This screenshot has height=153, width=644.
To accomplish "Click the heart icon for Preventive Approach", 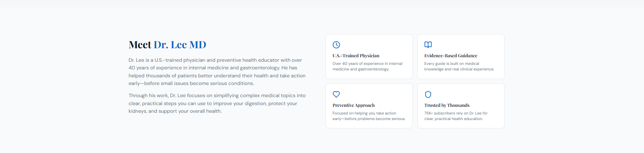I will [x=336, y=94].
